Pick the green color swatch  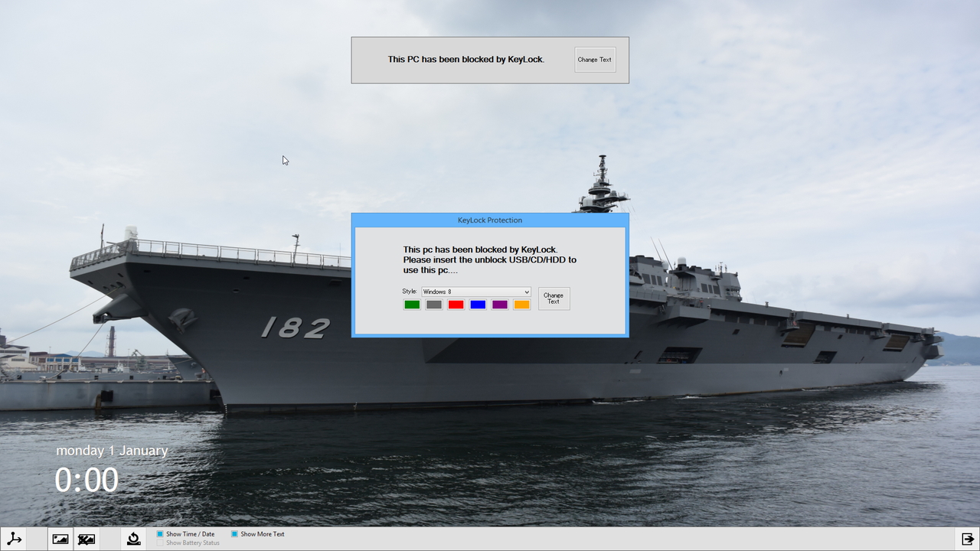pyautogui.click(x=412, y=305)
